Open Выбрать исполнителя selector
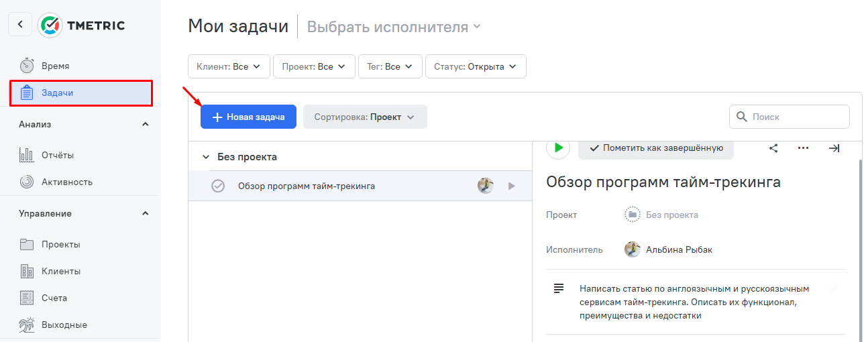 click(394, 27)
